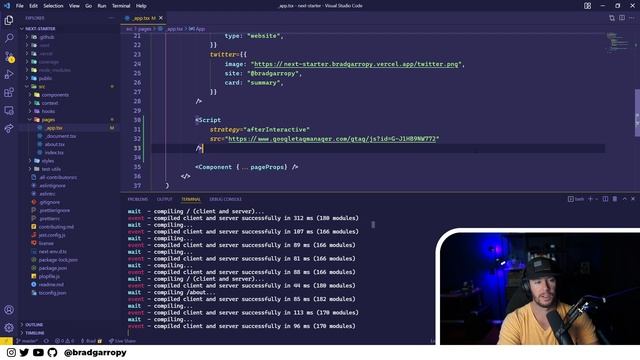Open the Accounts icon
Screen dimensions: 640x360
pos(9,310)
